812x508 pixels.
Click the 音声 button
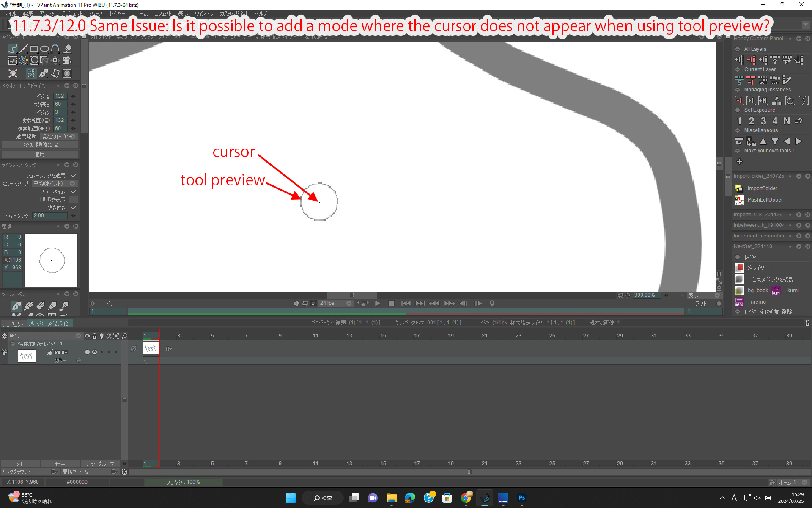(x=60, y=464)
